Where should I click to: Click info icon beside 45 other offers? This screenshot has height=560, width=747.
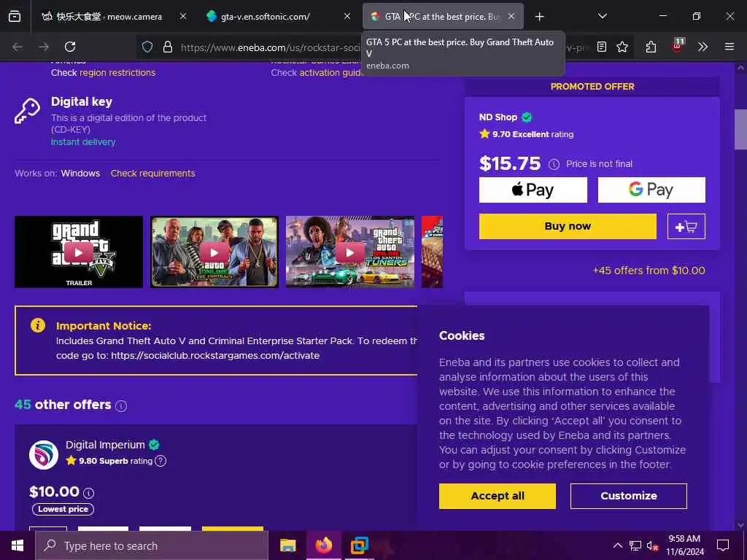click(121, 405)
